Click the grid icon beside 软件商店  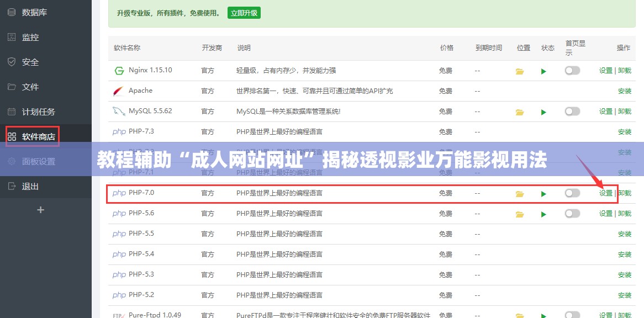(x=12, y=136)
